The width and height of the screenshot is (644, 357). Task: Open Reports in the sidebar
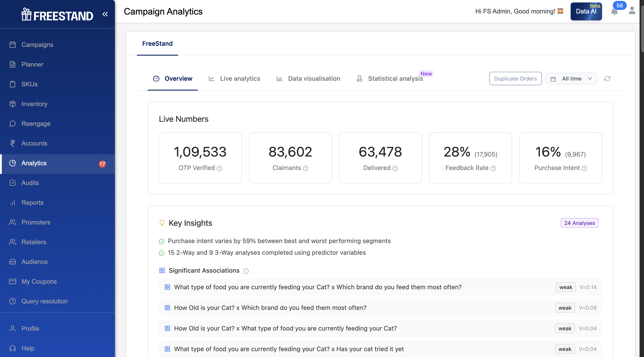coord(32,202)
